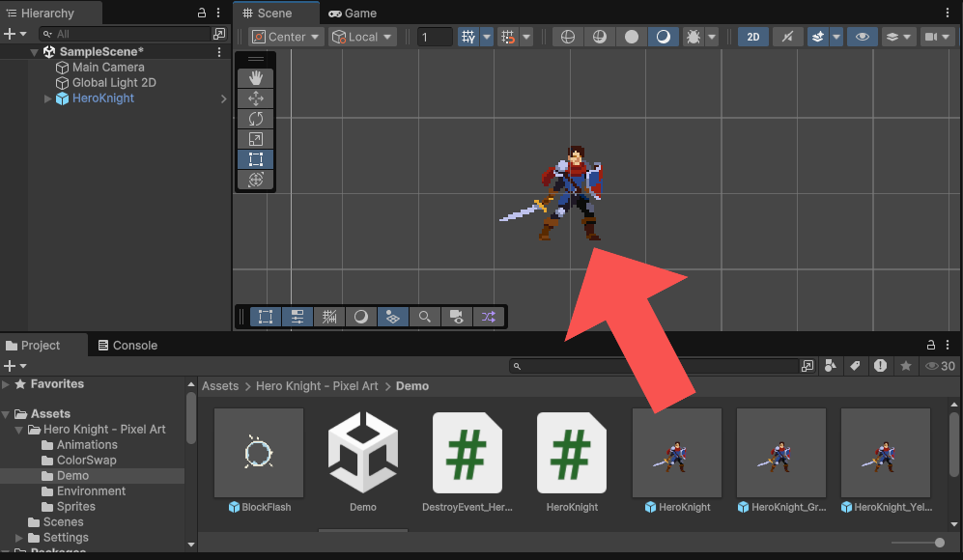Click the search in scene icon beside Hierarchy search
Screen dimensions: 963x560
[219, 34]
